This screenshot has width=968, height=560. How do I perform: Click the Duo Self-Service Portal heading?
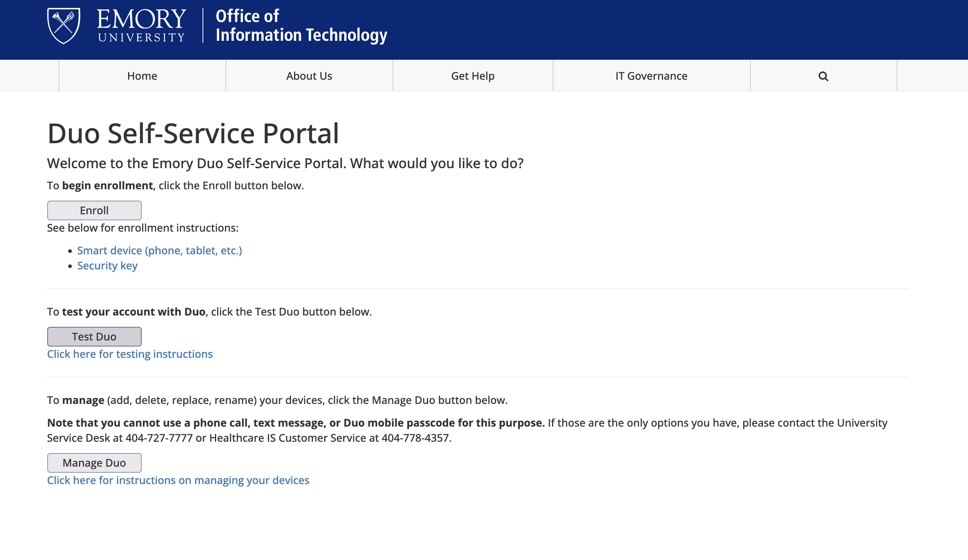click(x=193, y=133)
